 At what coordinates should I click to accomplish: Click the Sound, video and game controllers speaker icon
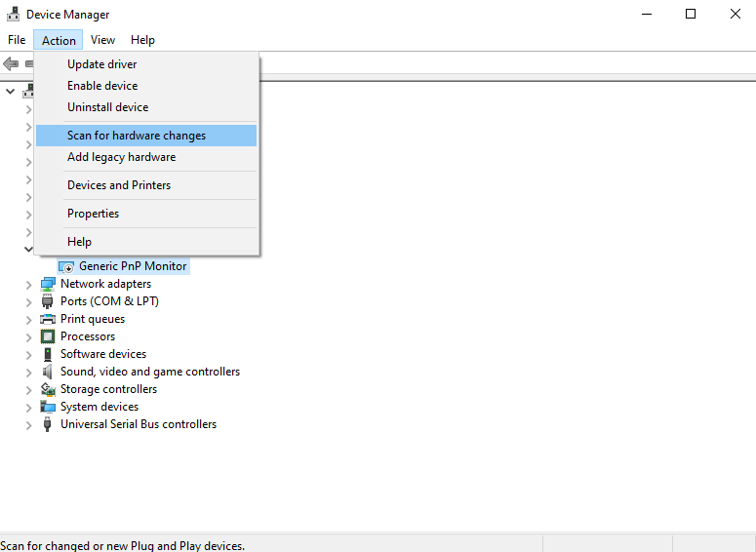pyautogui.click(x=47, y=372)
